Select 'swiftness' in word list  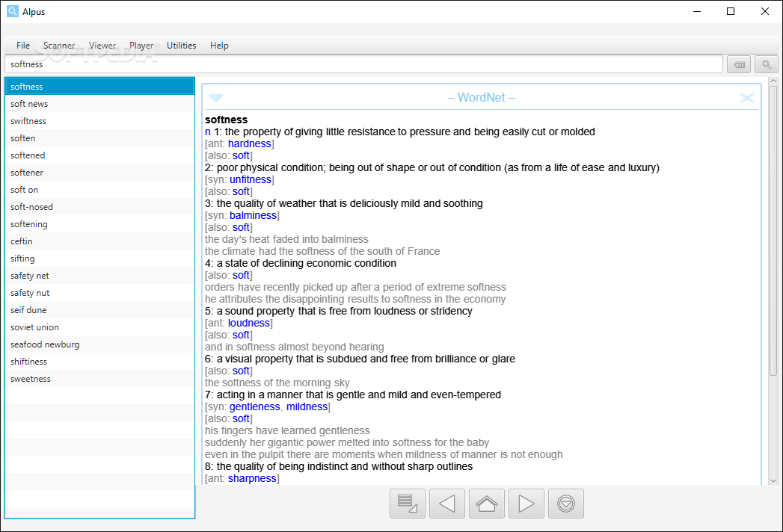click(x=100, y=121)
